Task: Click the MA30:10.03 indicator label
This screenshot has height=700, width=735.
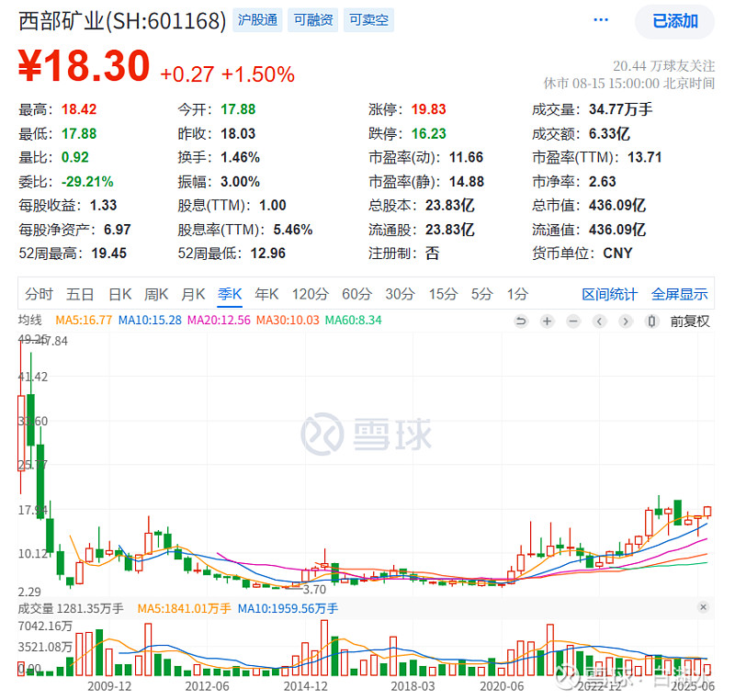Action: tap(288, 320)
